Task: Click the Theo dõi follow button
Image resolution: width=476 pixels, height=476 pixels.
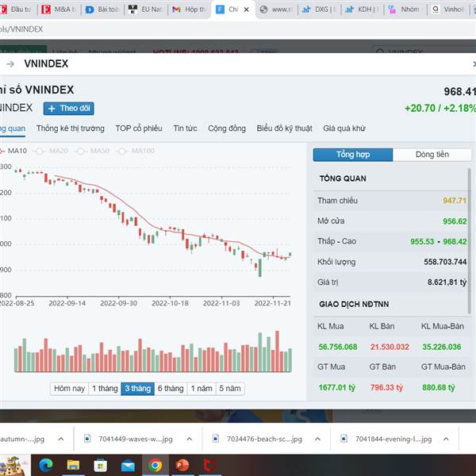Action: pos(68,109)
